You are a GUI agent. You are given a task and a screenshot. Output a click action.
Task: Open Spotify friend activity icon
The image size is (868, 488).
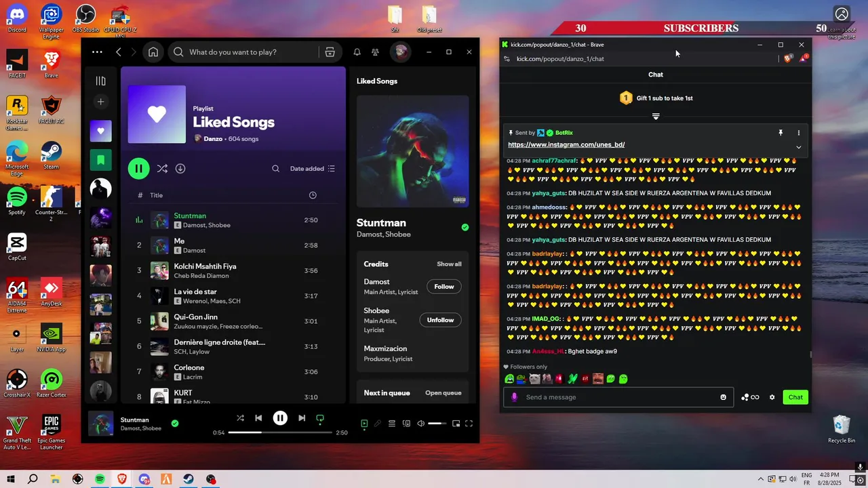pyautogui.click(x=376, y=52)
